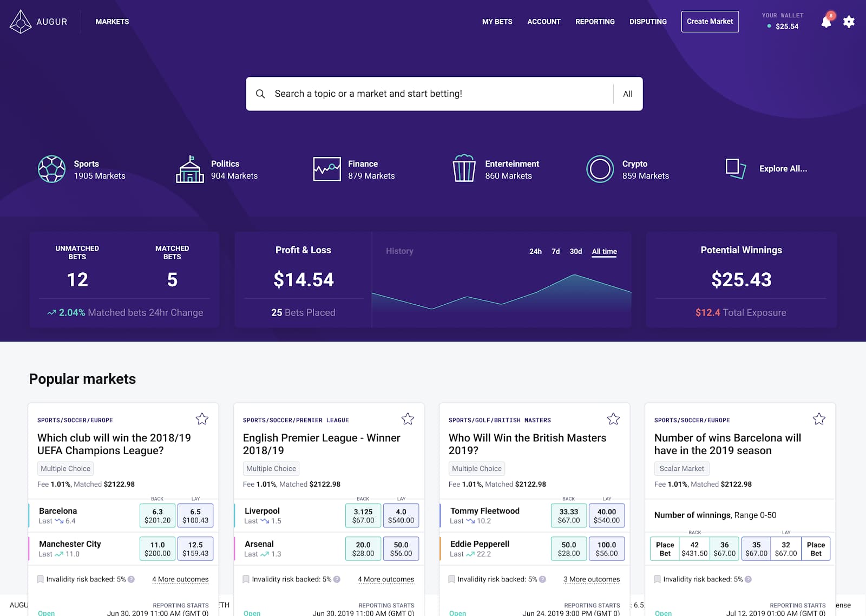Open the Politics category building icon
The height and width of the screenshot is (616, 866).
tap(190, 169)
